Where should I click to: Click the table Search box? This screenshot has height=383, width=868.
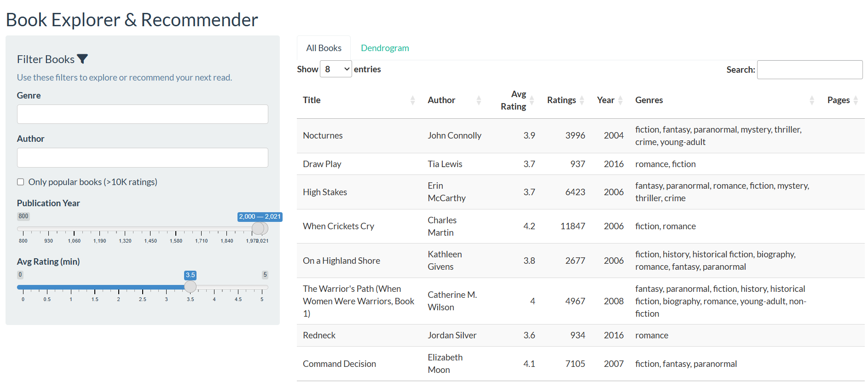pyautogui.click(x=810, y=70)
